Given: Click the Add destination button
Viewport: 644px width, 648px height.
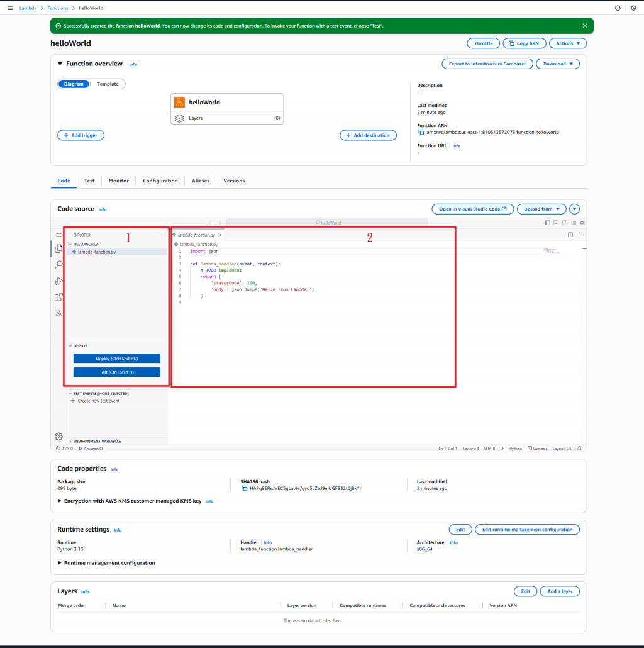Looking at the screenshot, I should click(368, 135).
